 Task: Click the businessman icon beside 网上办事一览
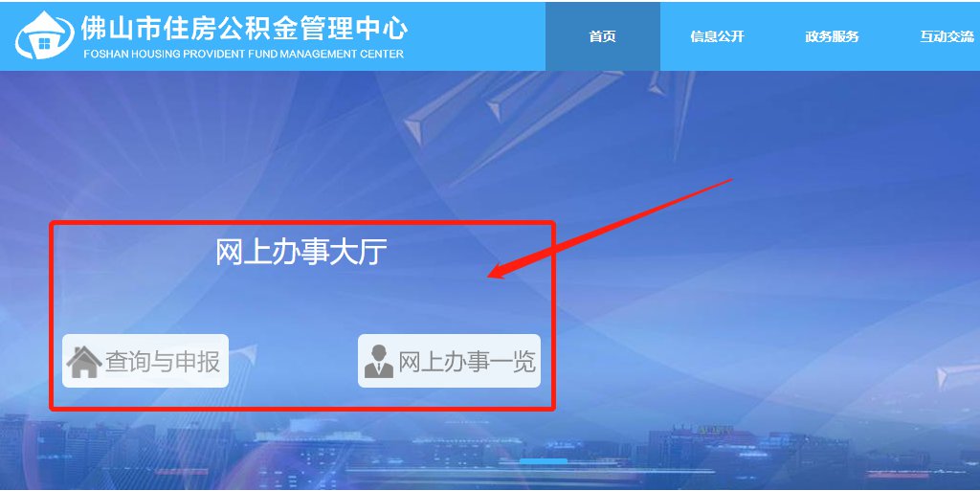point(379,362)
